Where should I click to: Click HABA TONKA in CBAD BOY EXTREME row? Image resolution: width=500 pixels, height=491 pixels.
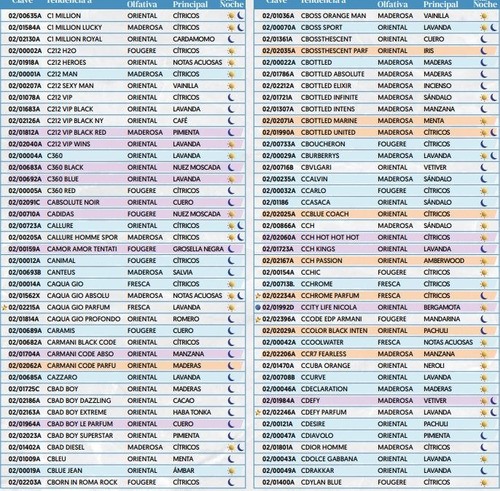pos(192,412)
